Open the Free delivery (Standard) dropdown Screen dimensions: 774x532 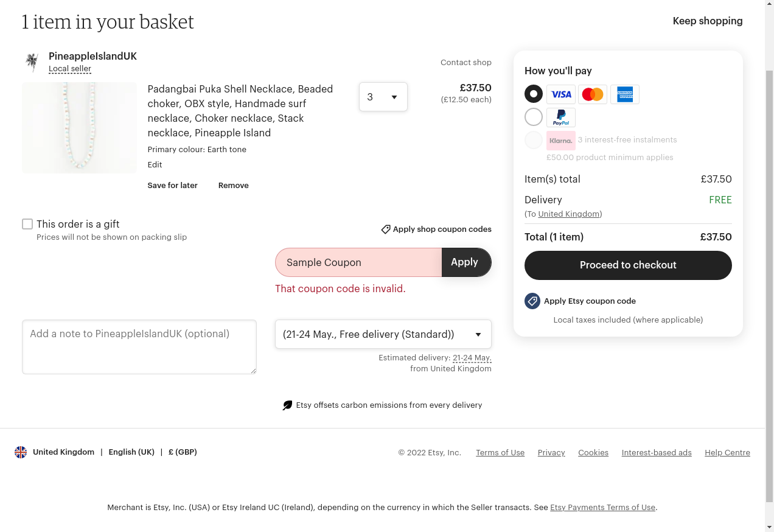tap(383, 334)
